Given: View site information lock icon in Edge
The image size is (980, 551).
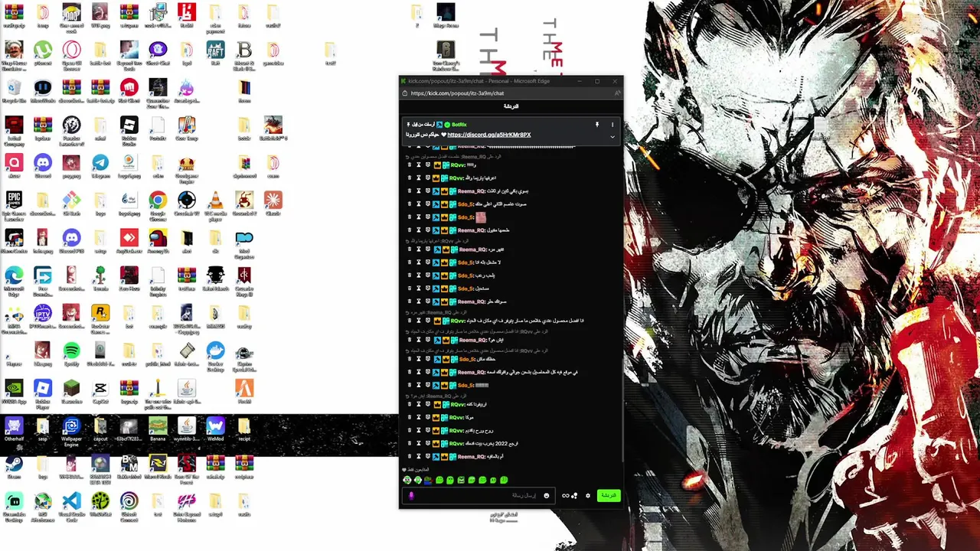Looking at the screenshot, I should (x=405, y=93).
